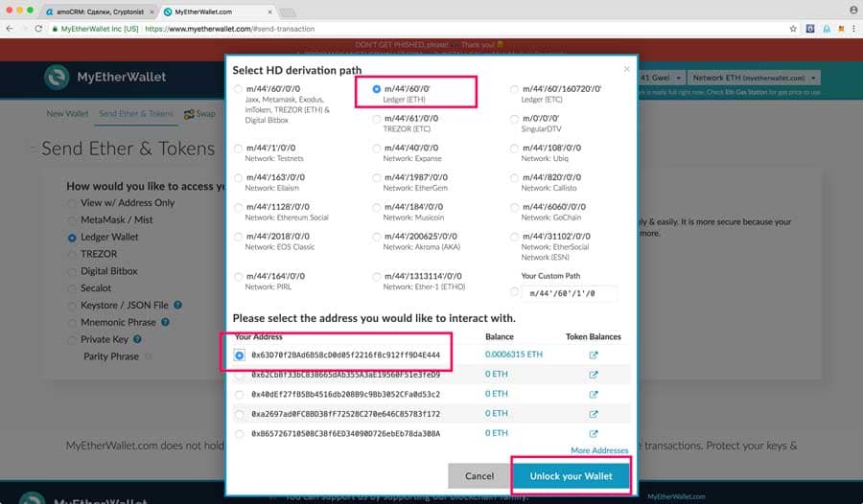Close the amoCRM browser tab
Image resolution: width=863 pixels, height=504 pixels.
(152, 11)
